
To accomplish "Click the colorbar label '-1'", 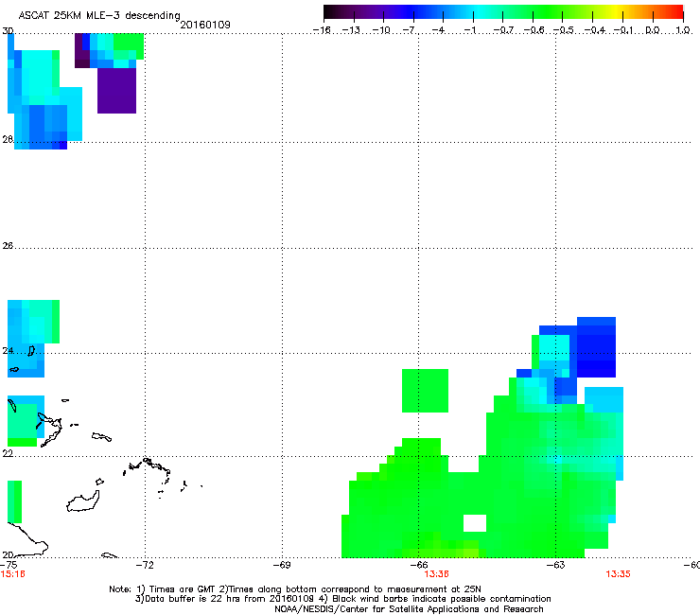I will [x=469, y=30].
